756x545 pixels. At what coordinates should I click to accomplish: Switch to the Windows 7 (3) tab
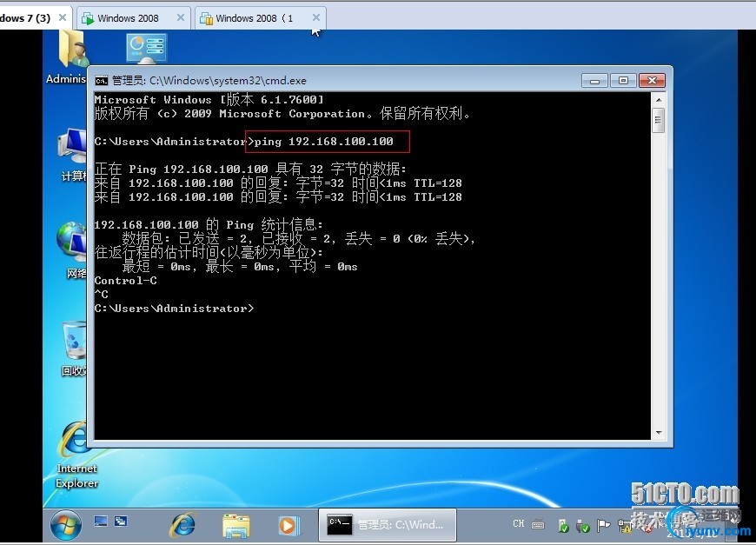pyautogui.click(x=25, y=18)
